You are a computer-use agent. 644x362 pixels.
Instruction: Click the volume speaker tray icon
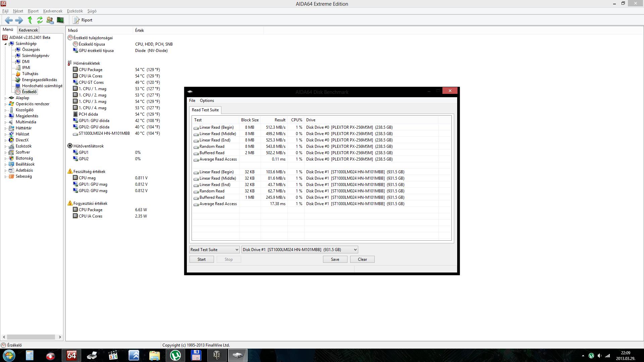[599, 356]
